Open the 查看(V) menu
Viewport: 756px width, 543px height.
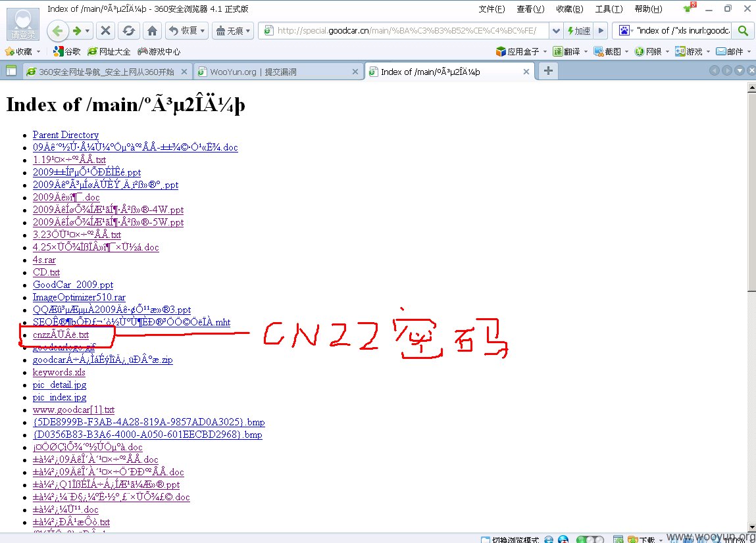(530, 9)
